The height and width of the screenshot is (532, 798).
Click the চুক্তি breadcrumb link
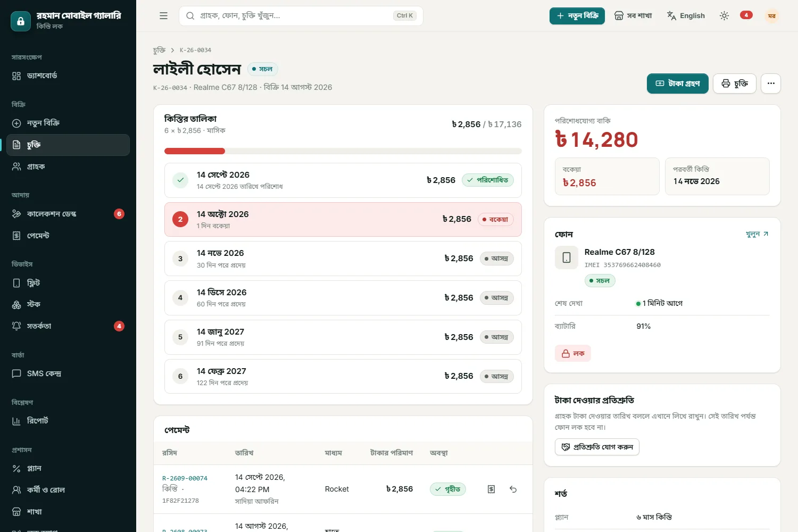tap(159, 50)
